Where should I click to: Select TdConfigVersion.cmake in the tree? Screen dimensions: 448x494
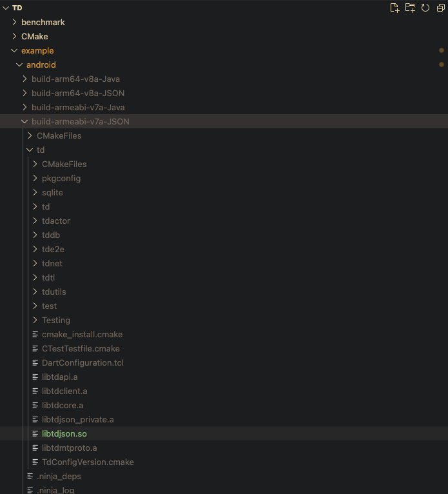click(x=88, y=462)
